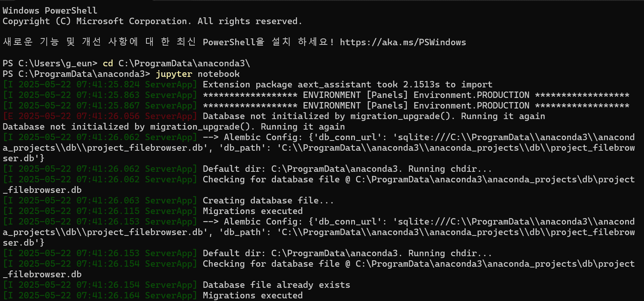Click the "PS C:\ProgramData\anaconda3>" prompt
The height and width of the screenshot is (301, 644).
coord(76,74)
